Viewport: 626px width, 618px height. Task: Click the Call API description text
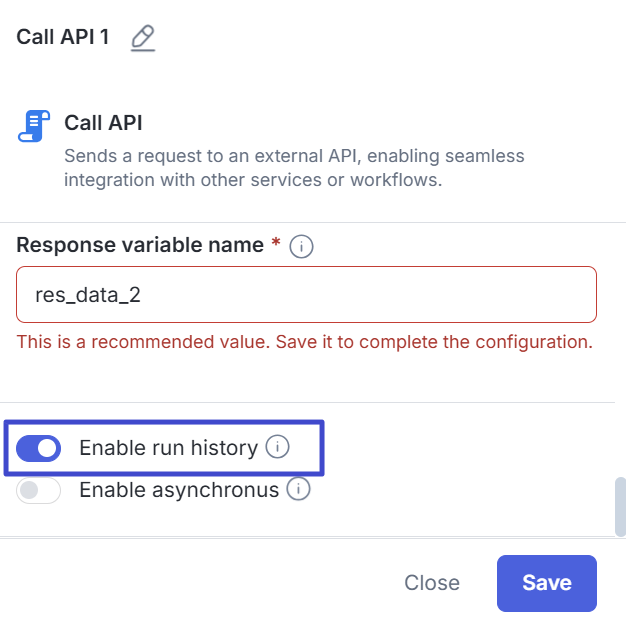coord(294,168)
